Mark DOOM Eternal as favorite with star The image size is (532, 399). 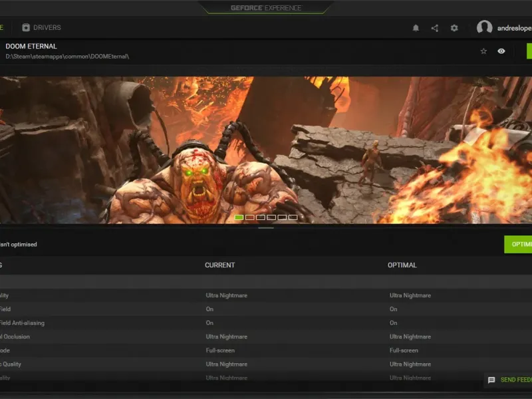[x=483, y=51]
